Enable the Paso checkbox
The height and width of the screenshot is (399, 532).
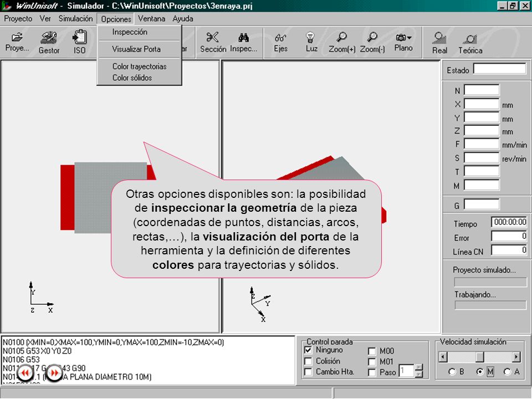pyautogui.click(x=372, y=372)
